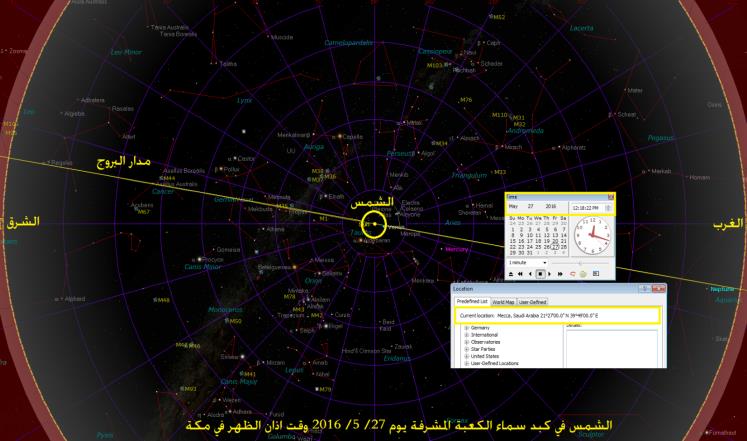Click the analog clock face in Time window

(593, 236)
